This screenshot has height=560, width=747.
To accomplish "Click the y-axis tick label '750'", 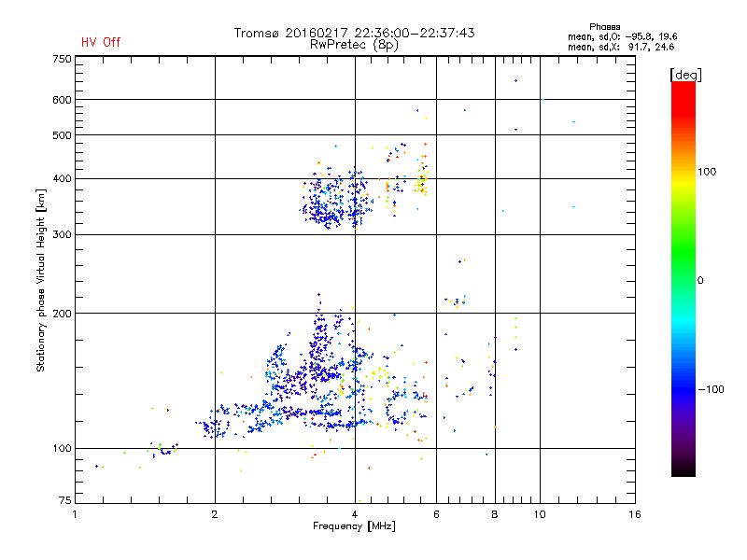I will pos(62,59).
